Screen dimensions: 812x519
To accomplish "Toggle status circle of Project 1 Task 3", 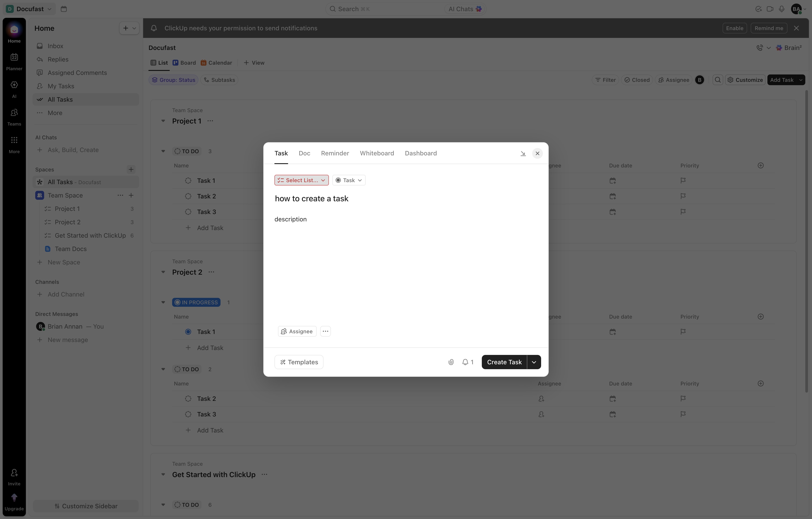I will 188,212.
